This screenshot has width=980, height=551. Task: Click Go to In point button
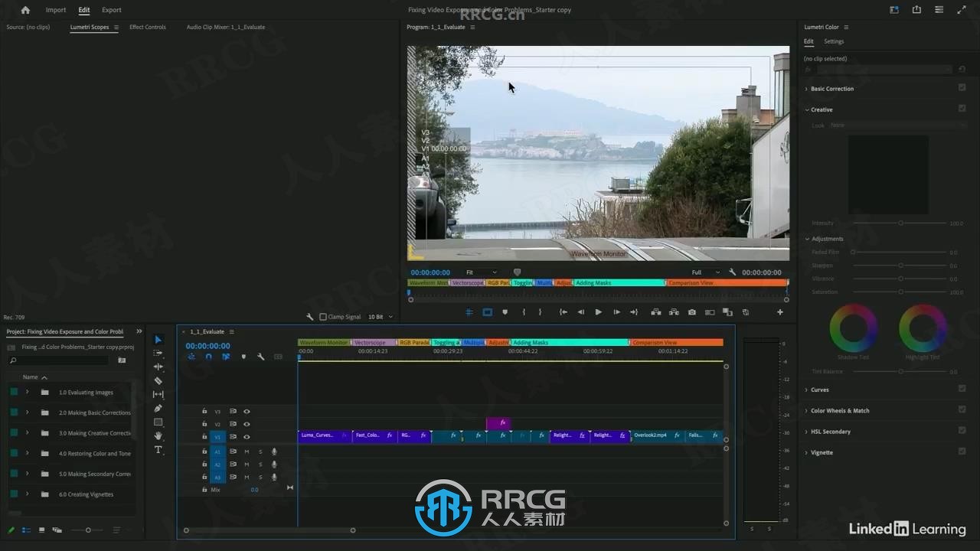click(x=563, y=312)
